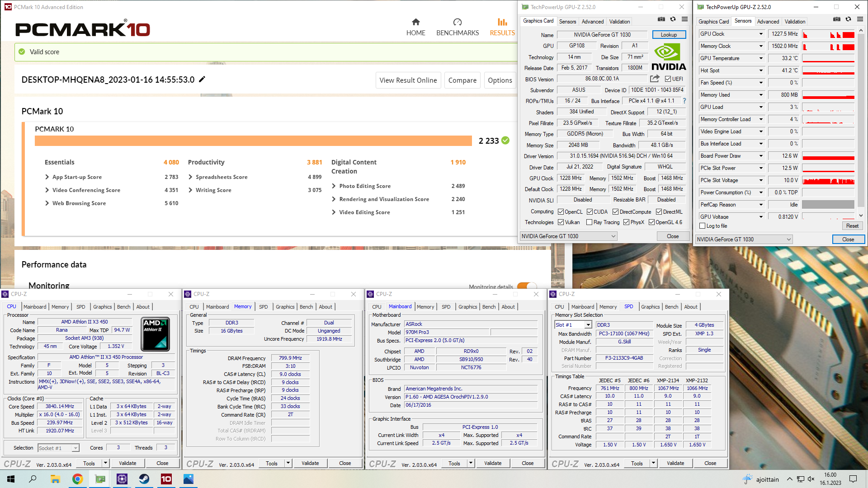Toggle Monitoring details switch
This screenshot has height=488, width=868.
click(x=527, y=286)
